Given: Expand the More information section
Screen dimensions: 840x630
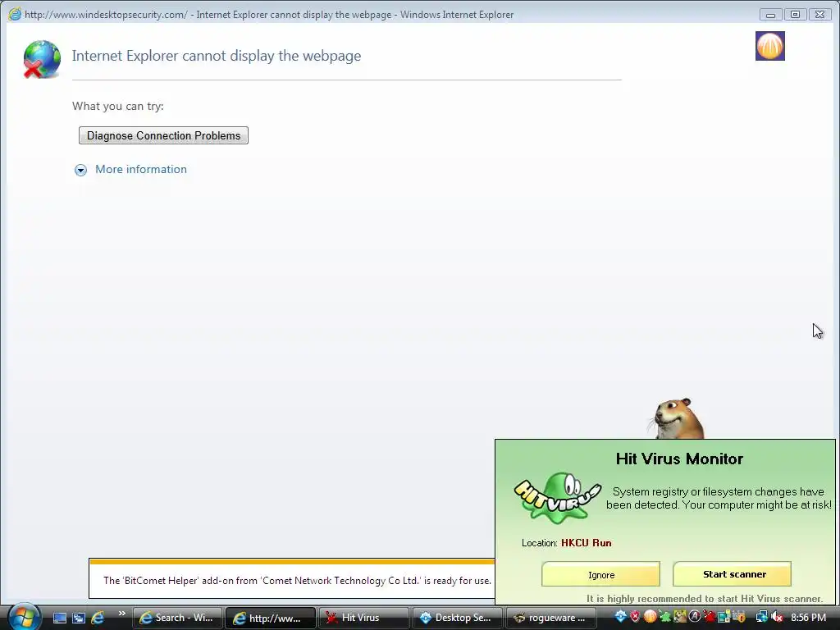Looking at the screenshot, I should 80,170.
